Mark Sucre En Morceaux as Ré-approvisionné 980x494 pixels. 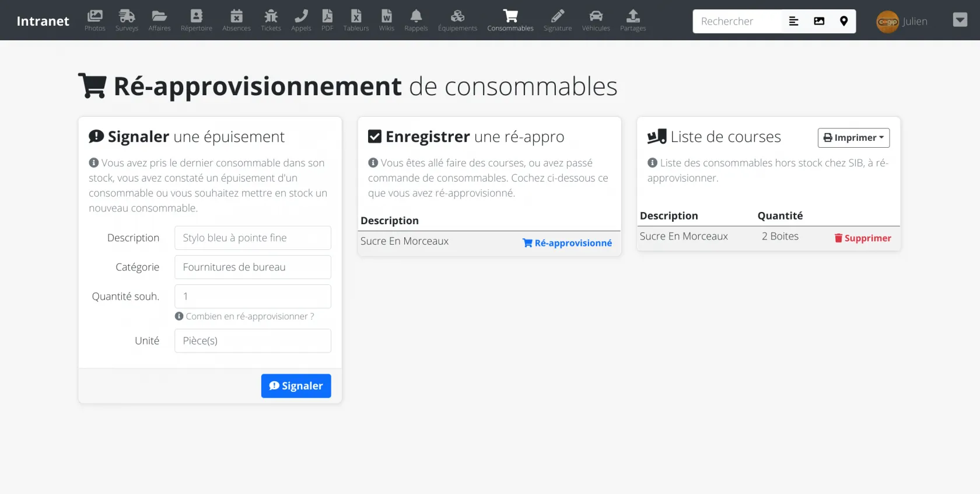click(567, 243)
